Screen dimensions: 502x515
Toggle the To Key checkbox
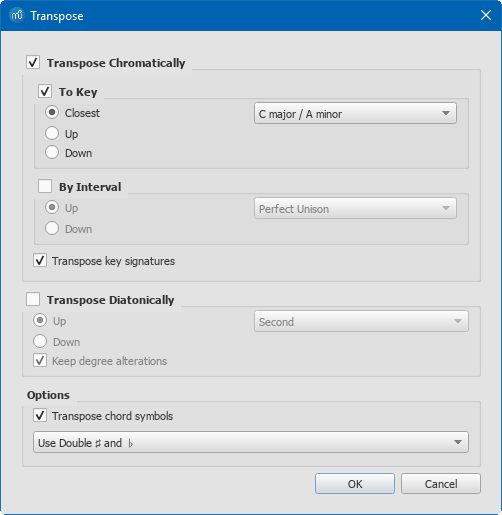[x=45, y=91]
